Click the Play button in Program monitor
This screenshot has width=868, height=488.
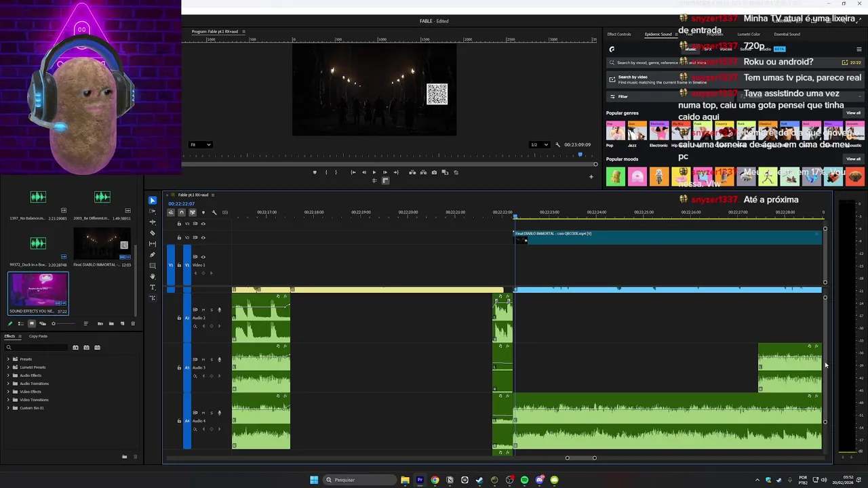[x=374, y=172]
